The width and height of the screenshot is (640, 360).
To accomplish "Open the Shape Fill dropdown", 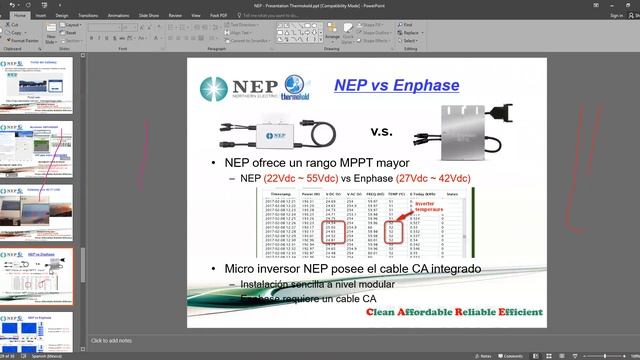I will point(370,25).
